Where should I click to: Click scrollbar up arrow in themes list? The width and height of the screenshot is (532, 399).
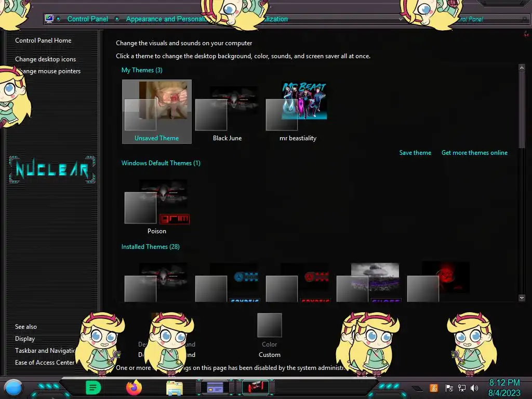click(522, 67)
